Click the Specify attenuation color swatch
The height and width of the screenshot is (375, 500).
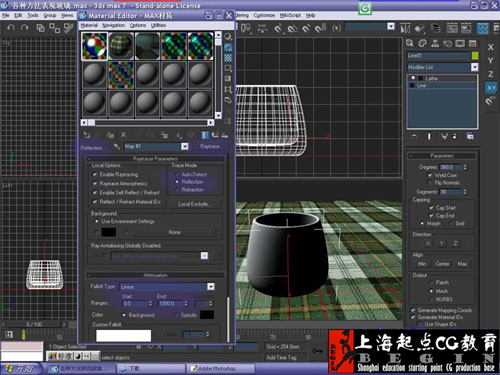pyautogui.click(x=207, y=315)
